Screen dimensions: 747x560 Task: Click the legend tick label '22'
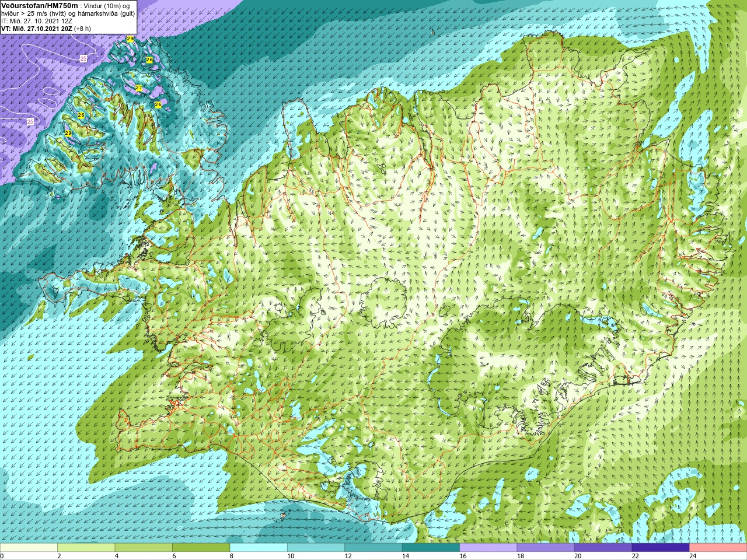click(636, 556)
